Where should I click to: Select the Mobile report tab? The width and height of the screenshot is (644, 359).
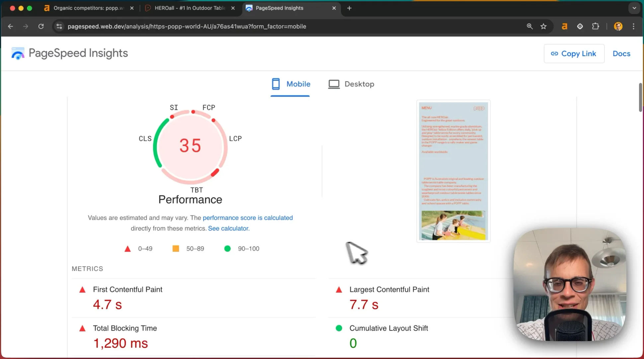coord(291,84)
